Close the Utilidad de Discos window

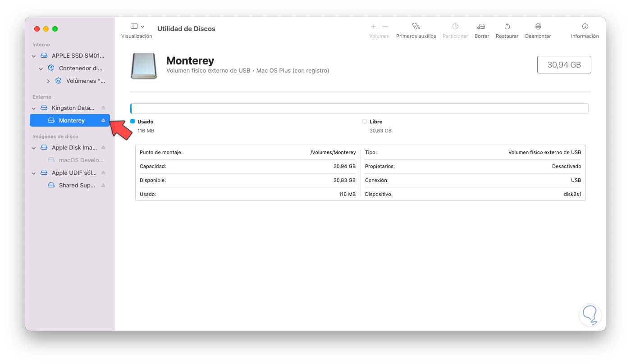tap(37, 29)
